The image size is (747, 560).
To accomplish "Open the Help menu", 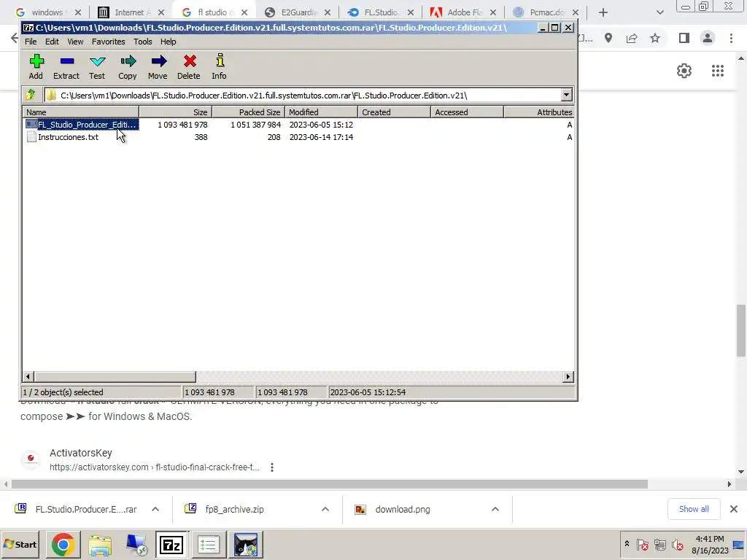I will pos(169,42).
